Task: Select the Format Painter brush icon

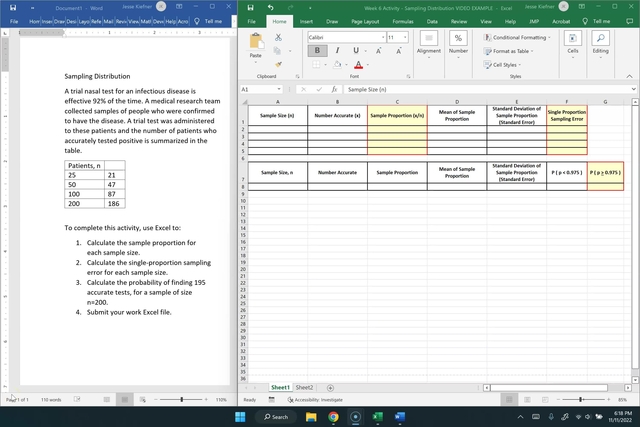Action: pyautogui.click(x=278, y=64)
